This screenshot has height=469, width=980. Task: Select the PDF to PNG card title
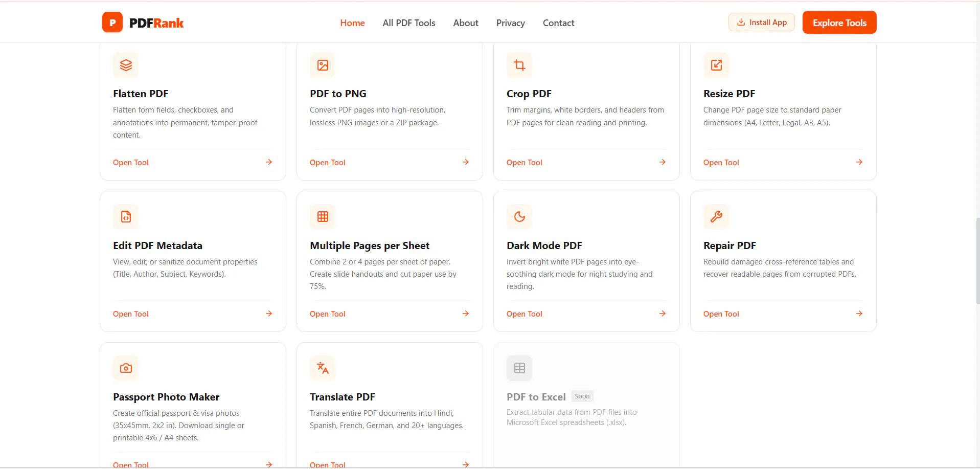click(338, 94)
